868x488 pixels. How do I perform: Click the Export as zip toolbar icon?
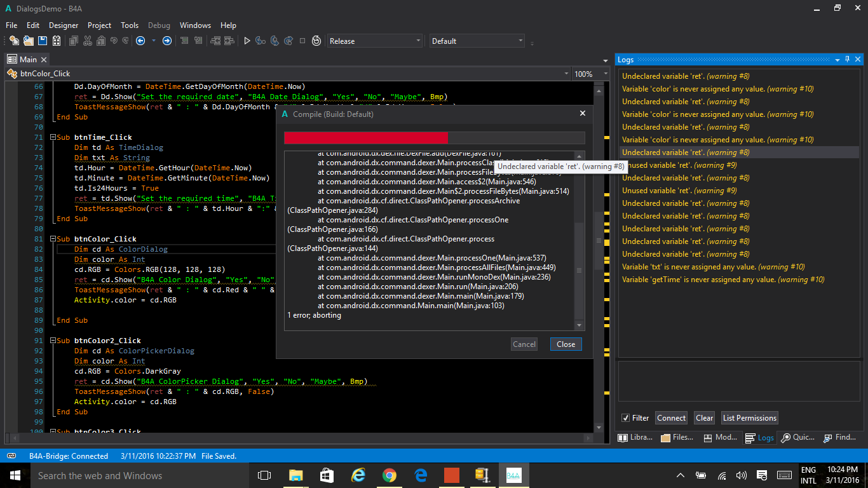[x=57, y=41]
